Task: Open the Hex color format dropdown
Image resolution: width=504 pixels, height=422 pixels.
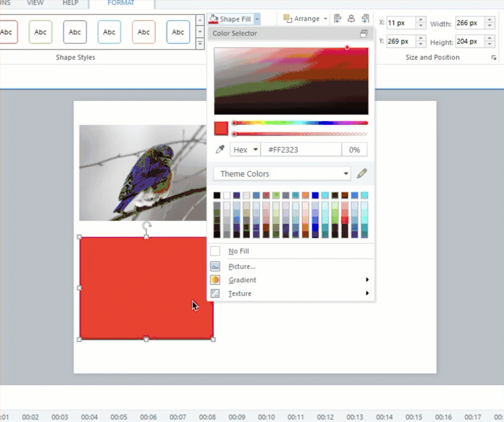Action: tap(245, 149)
